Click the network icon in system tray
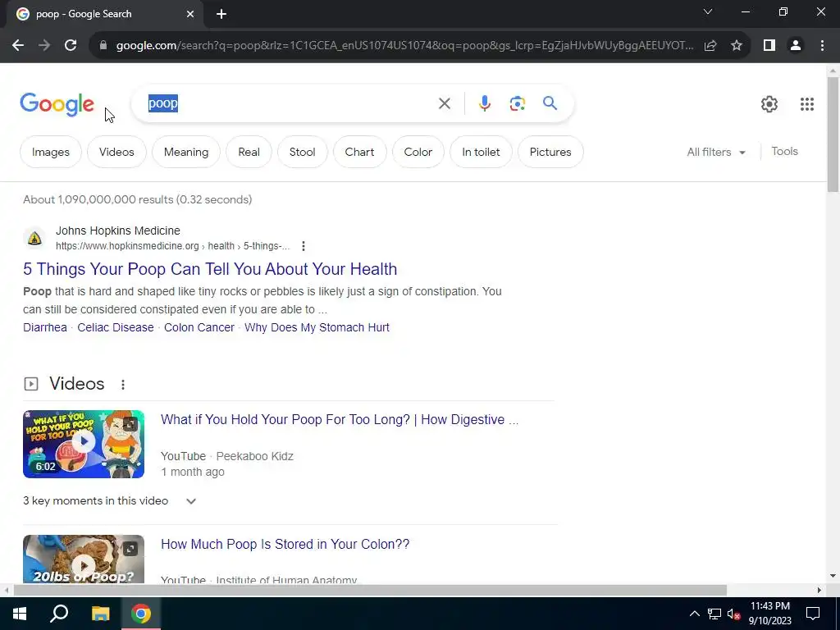The height and width of the screenshot is (630, 840). point(714,614)
